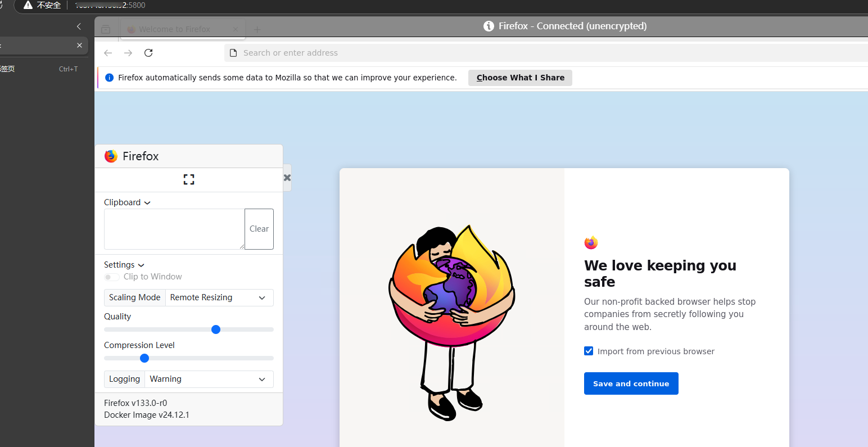Collapse the Clipboard section
The image size is (868, 447).
tap(127, 202)
